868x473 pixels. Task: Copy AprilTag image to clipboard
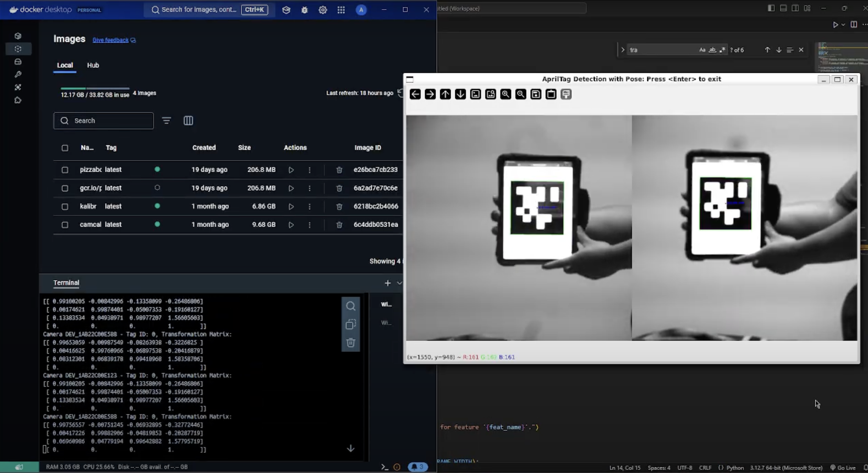551,94
